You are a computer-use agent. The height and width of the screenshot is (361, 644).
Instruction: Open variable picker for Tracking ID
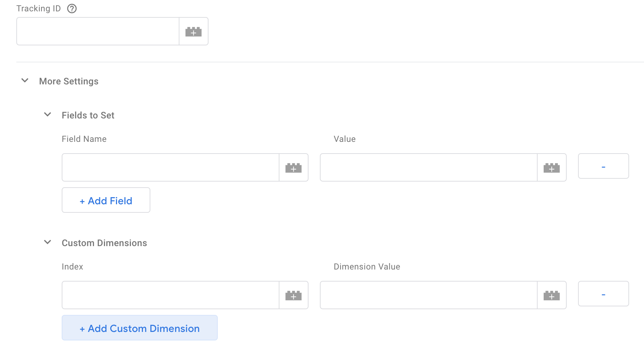(194, 32)
